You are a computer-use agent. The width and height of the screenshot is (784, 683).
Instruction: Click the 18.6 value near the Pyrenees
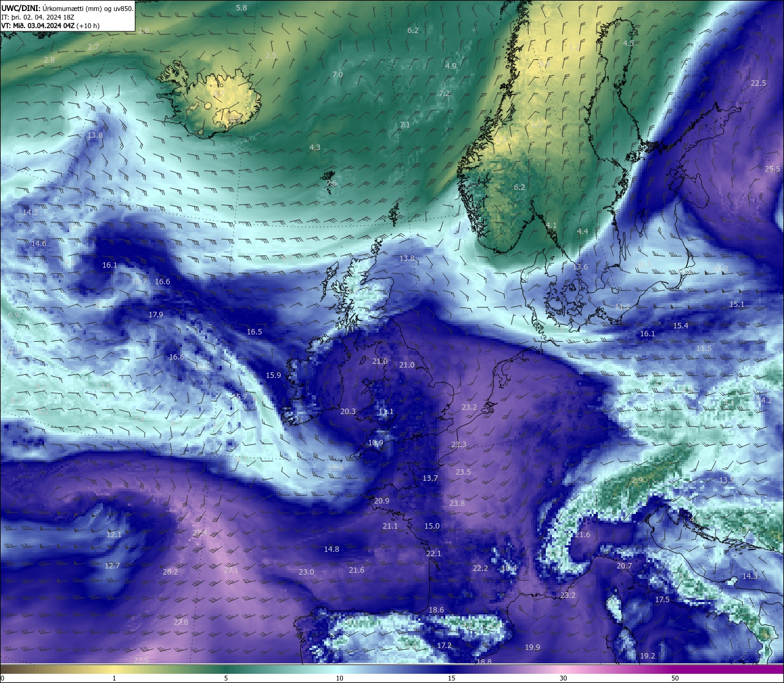[436, 609]
